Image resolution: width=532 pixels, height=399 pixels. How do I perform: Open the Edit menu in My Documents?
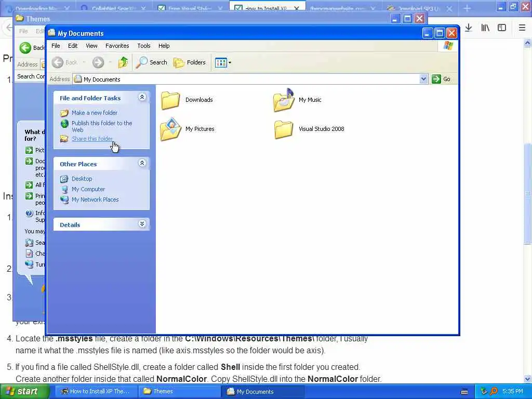click(x=73, y=46)
